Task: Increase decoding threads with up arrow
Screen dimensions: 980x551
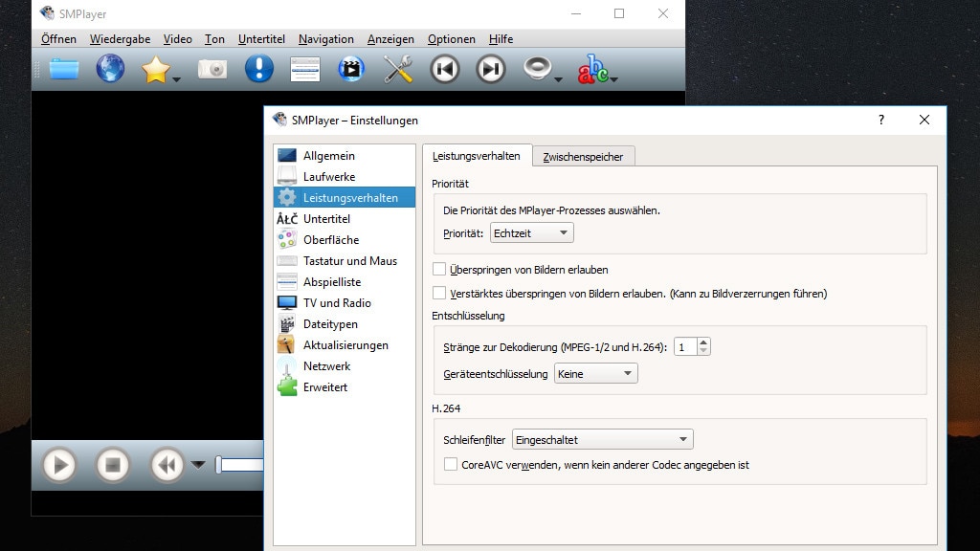Action: 703,342
